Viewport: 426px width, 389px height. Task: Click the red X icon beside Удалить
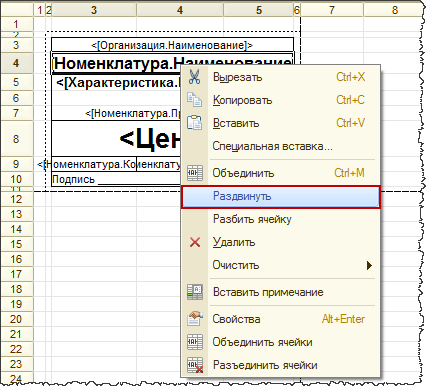pos(195,242)
